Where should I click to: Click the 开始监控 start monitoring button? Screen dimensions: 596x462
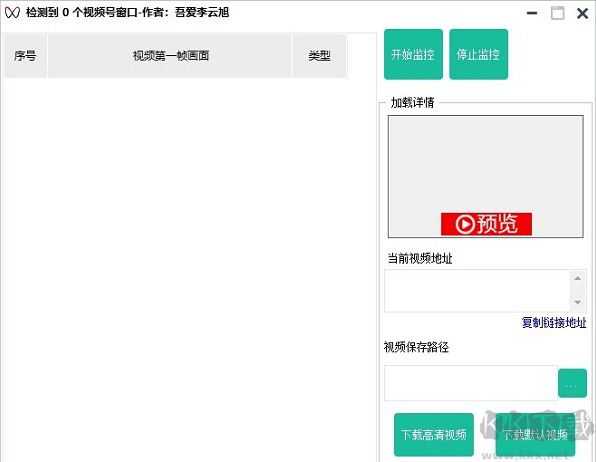click(413, 54)
